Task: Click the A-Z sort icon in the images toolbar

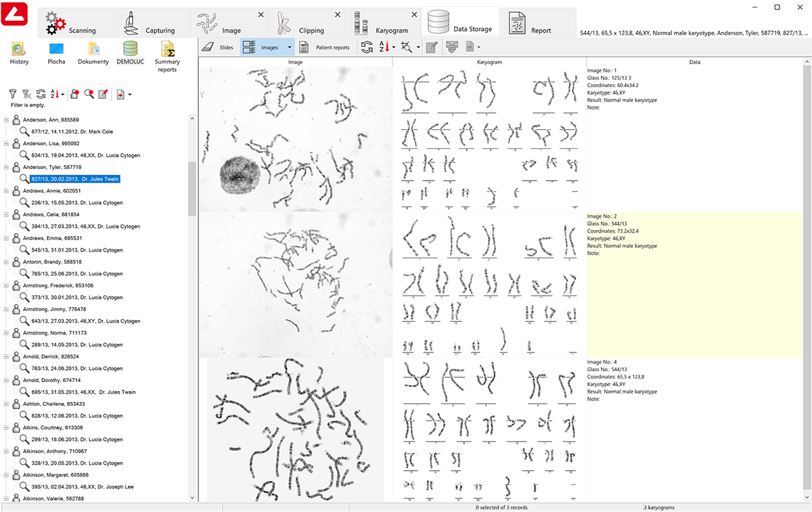Action: click(384, 47)
